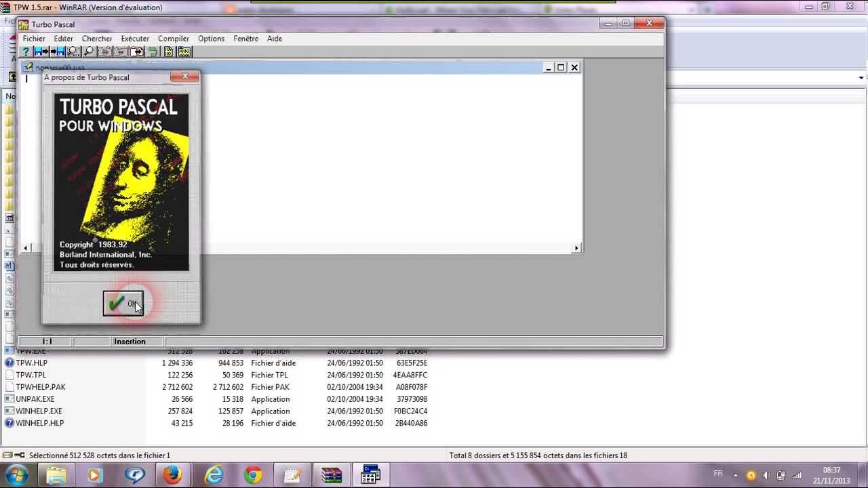
Task: Click the Save file toolbar icon
Action: coord(58,52)
